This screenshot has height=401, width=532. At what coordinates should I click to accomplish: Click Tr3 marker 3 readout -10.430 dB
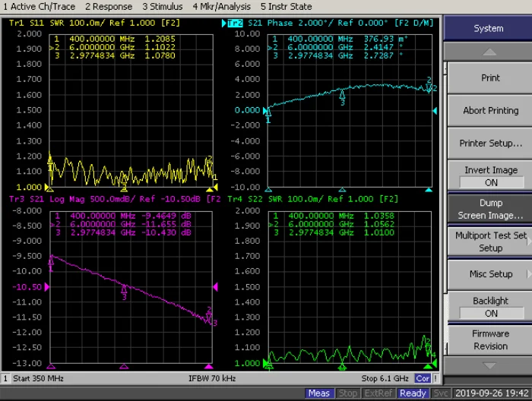point(166,232)
